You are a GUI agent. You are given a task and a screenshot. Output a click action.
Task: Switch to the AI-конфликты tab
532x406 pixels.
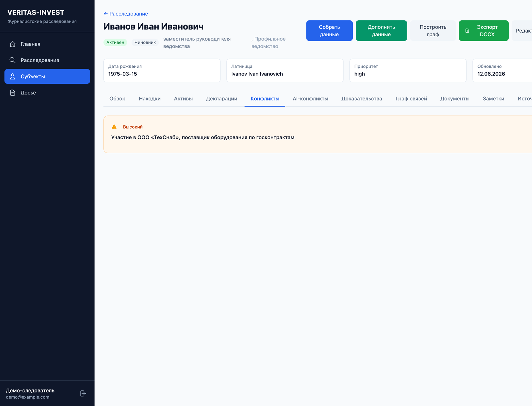(310, 99)
